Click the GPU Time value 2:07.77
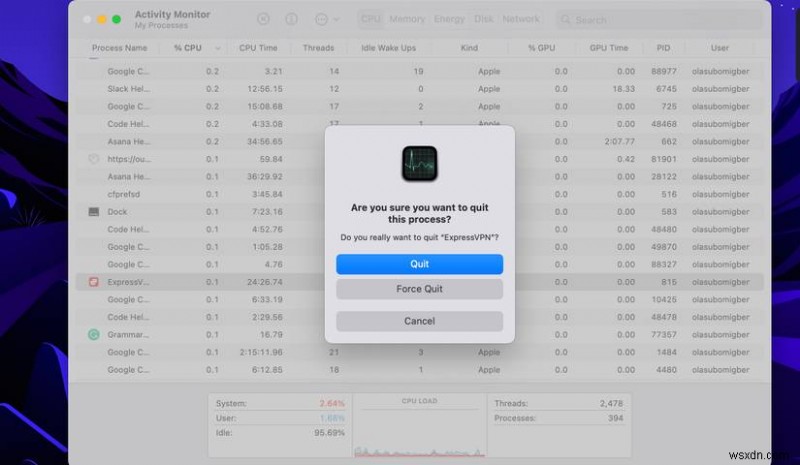 click(619, 141)
